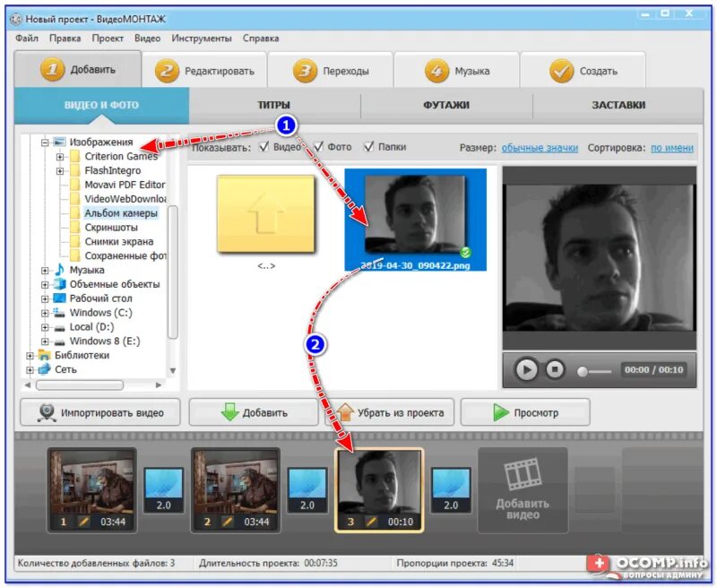Open transition after clip 3
The width and height of the screenshot is (717, 588).
[451, 490]
